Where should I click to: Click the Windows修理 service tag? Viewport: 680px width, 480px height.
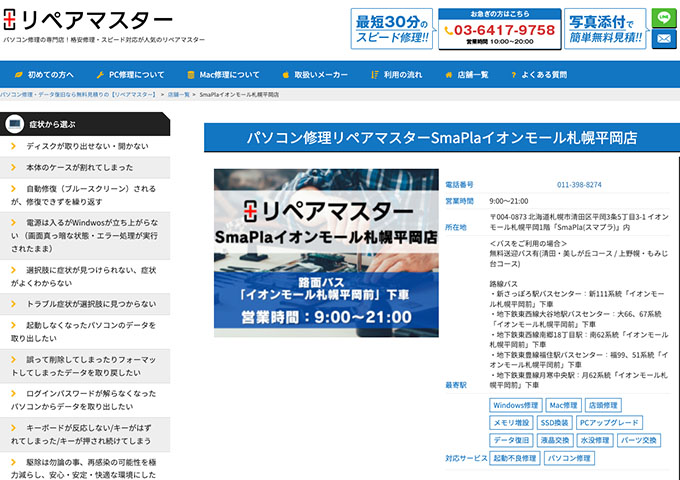pyautogui.click(x=516, y=405)
